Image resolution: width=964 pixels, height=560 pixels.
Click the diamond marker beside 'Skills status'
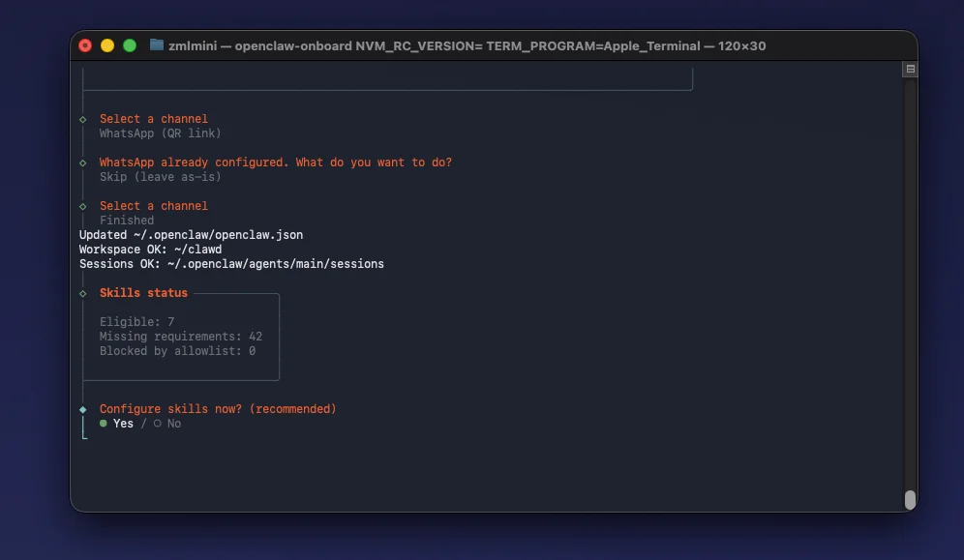pyautogui.click(x=83, y=293)
